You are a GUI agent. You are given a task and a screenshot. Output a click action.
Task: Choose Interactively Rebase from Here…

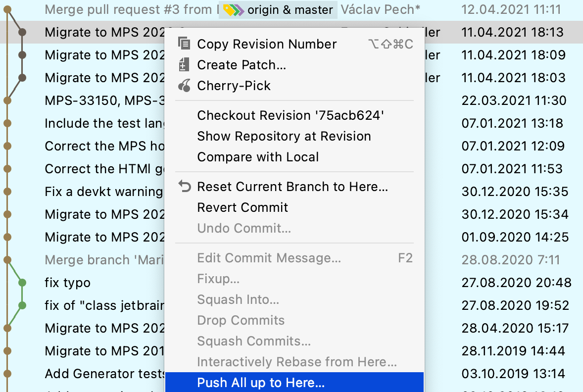point(297,362)
